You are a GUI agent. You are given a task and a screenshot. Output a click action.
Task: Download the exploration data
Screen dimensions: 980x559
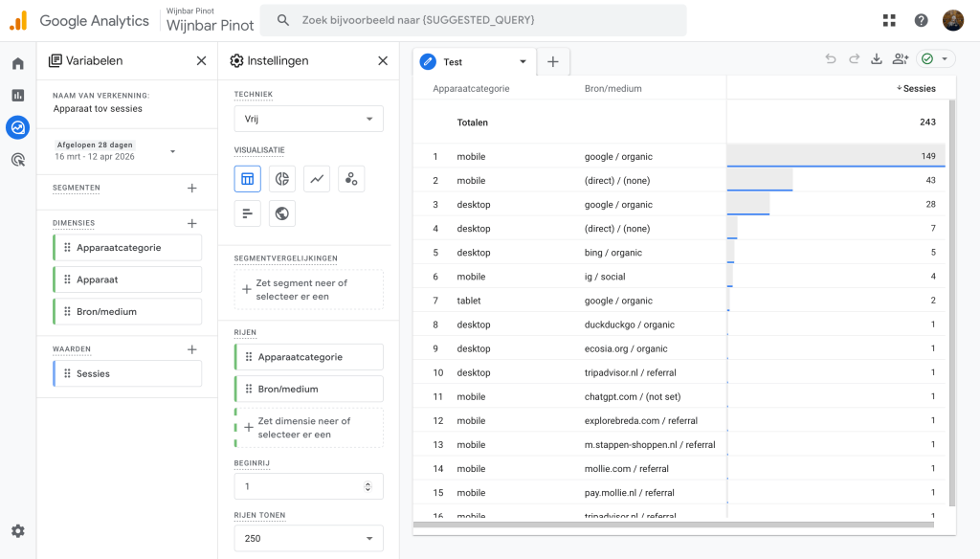pos(877,58)
